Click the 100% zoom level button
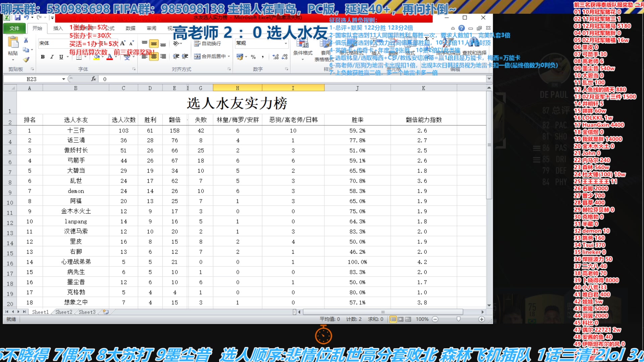The height and width of the screenshot is (362, 644). point(422,319)
